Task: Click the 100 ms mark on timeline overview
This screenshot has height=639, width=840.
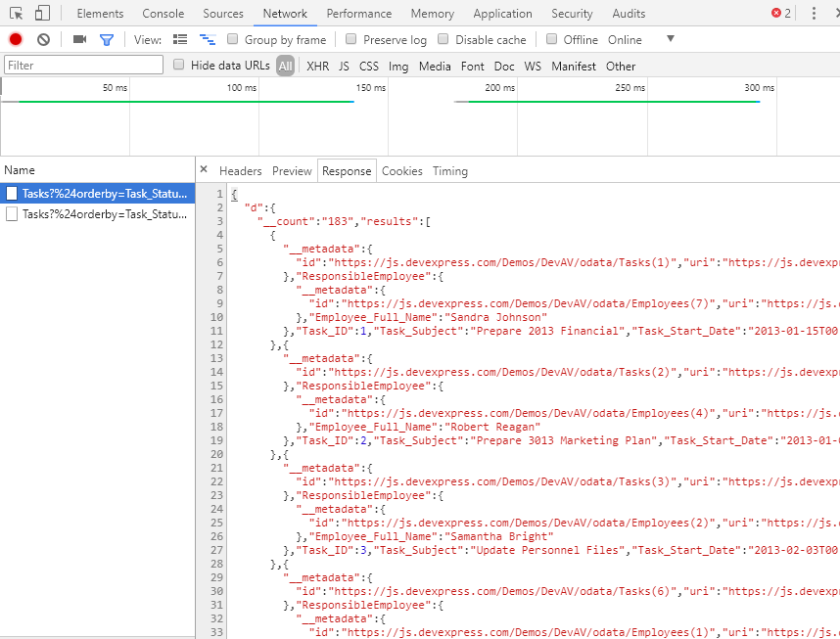Action: click(241, 88)
